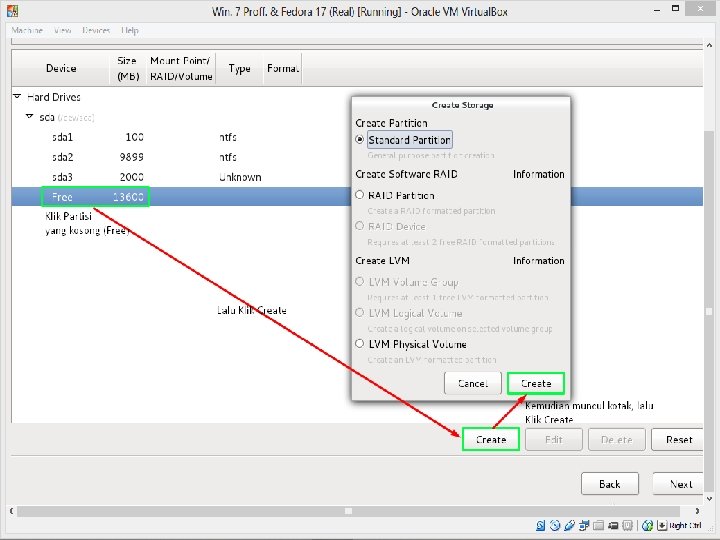The height and width of the screenshot is (540, 720).
Task: Toggle the mouse integration status icon
Action: 647,525
